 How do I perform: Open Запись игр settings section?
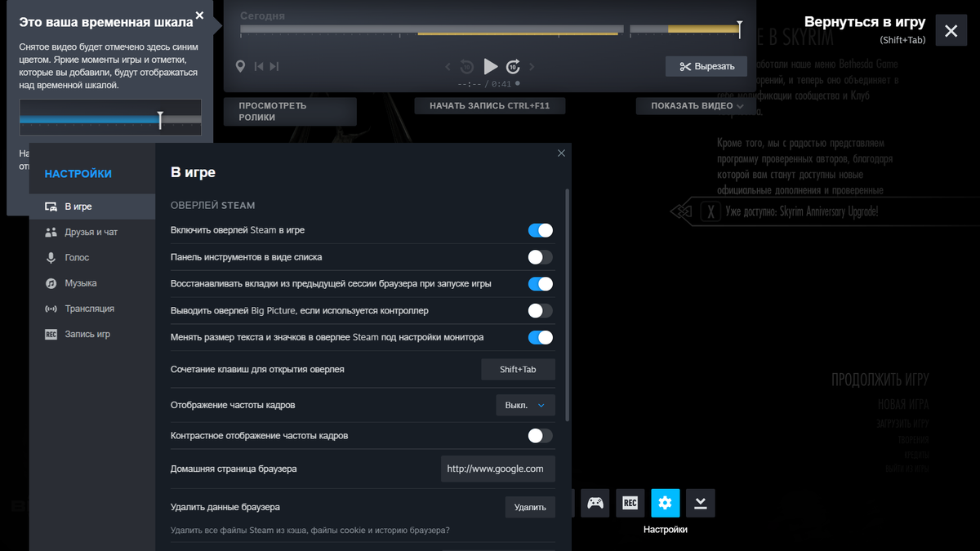point(92,334)
